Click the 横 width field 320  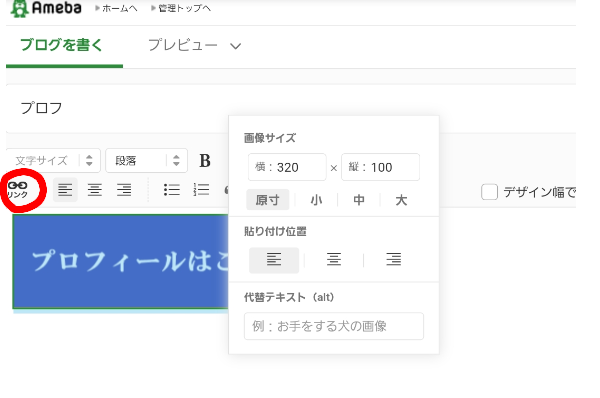pos(287,167)
